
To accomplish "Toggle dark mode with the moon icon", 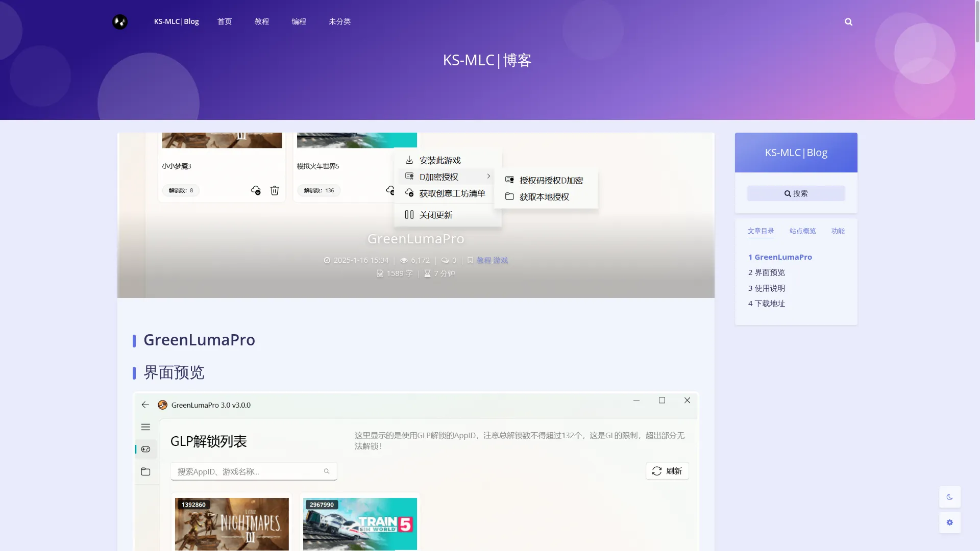I will [949, 497].
